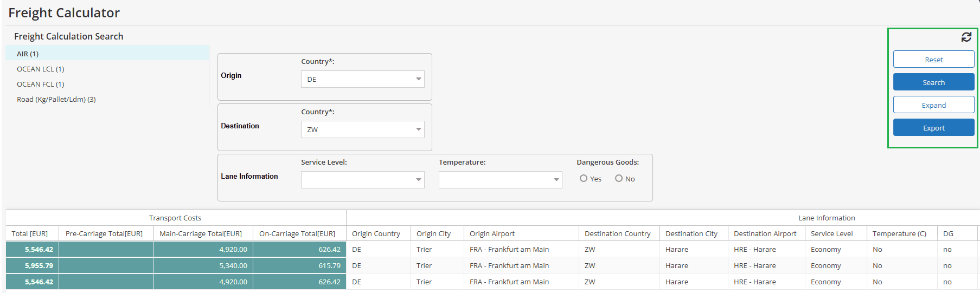Click the Pre-Carriage Total[EUR] column header
980x293 pixels.
click(106, 233)
